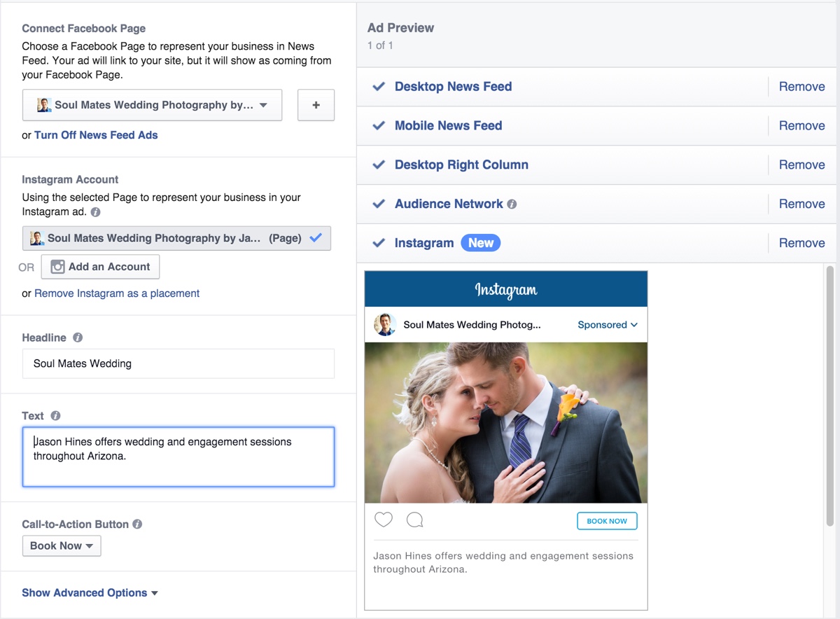840x619 pixels.
Task: Click the Instagram heart icon in the ad preview
Action: (384, 520)
